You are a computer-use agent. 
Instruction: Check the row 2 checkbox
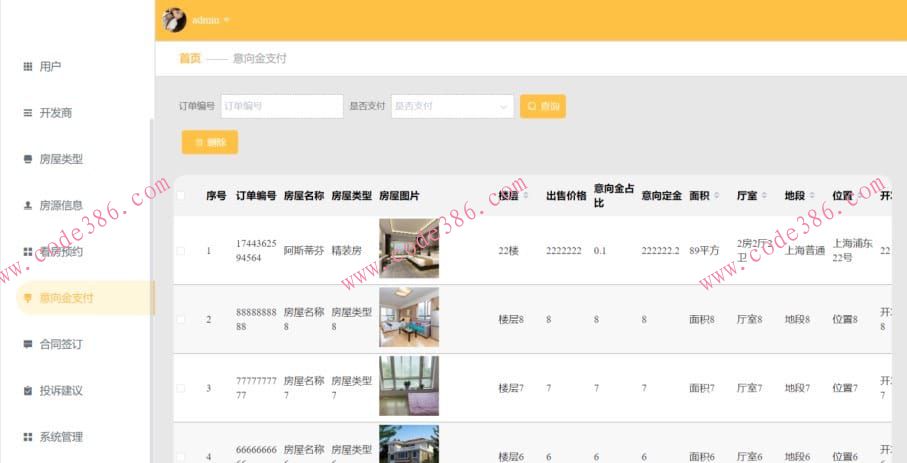tap(181, 319)
